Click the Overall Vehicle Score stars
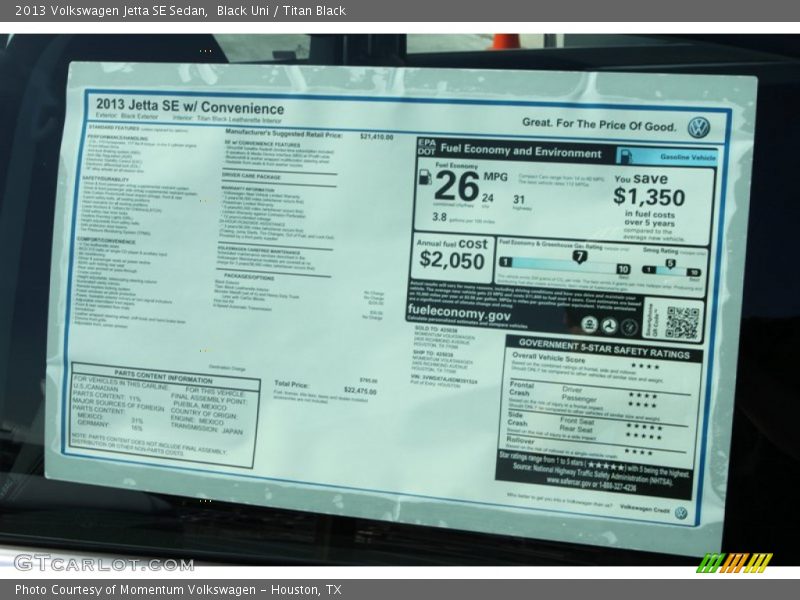This screenshot has height=600, width=800. coord(645,366)
